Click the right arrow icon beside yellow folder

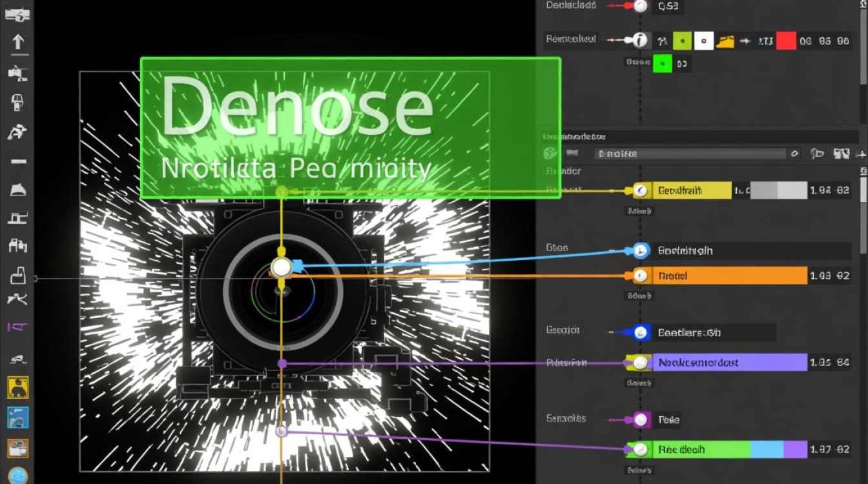(x=745, y=41)
